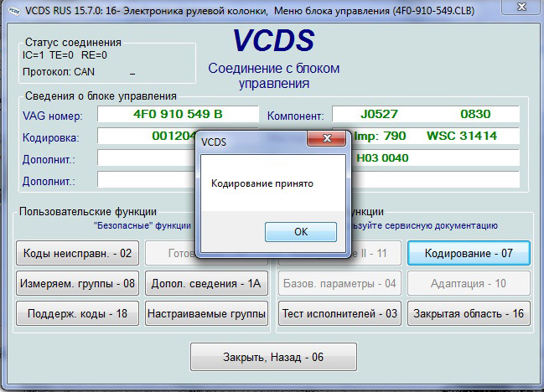Click the Кодирование принято message
The image size is (544, 392).
[x=262, y=183]
